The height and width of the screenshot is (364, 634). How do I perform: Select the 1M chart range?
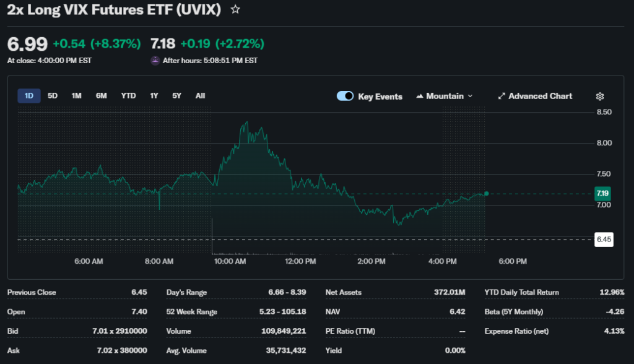pos(76,96)
